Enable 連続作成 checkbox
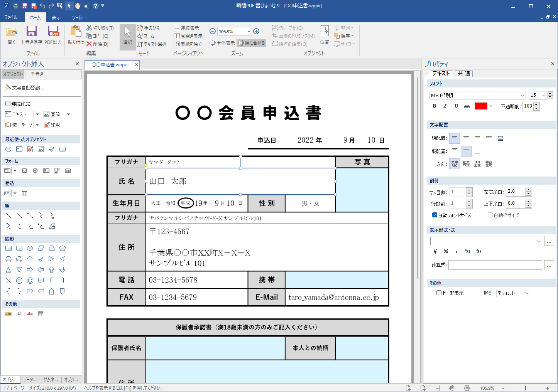The image size is (558, 392). click(8, 104)
